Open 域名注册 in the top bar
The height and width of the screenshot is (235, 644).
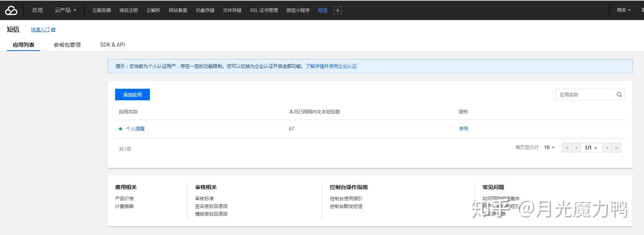tap(129, 10)
